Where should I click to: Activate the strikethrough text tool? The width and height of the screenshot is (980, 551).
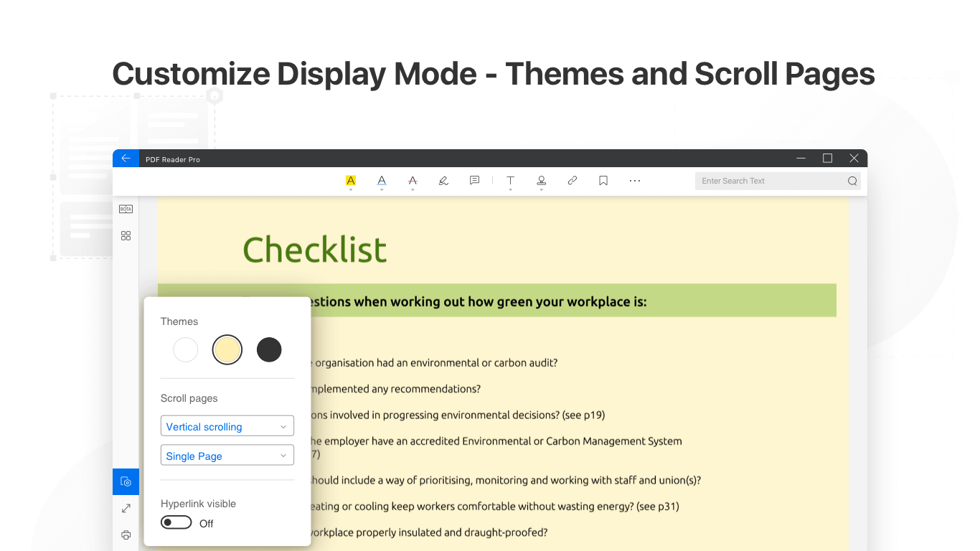(413, 181)
